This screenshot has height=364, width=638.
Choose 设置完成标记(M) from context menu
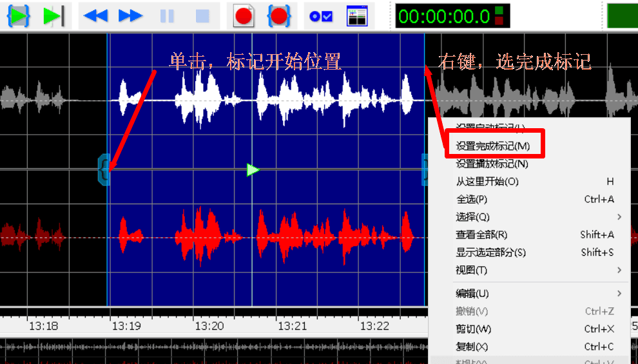pyautogui.click(x=493, y=146)
